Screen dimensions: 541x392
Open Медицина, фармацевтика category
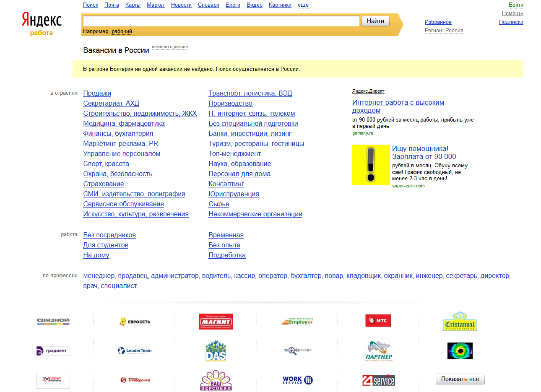click(124, 124)
